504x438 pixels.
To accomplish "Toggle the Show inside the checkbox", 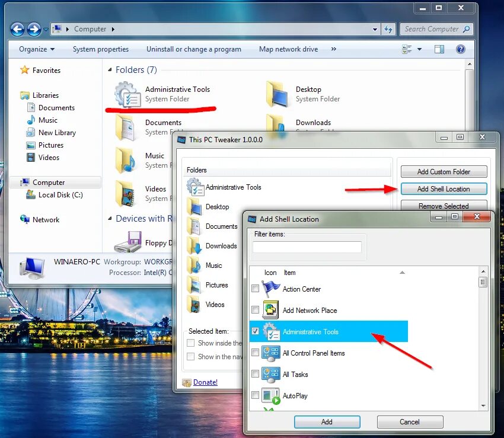I will click(x=190, y=343).
